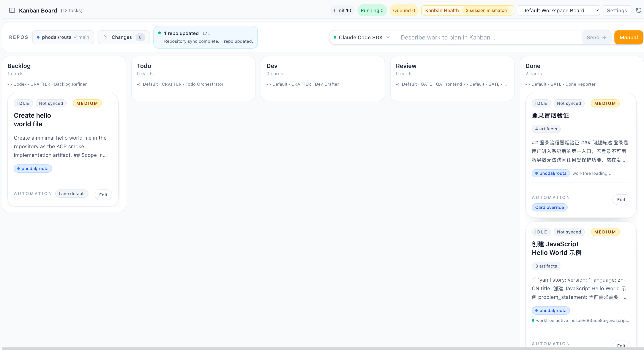Click phodal/routa tag on JavaScript Hello World card
This screenshot has height=350, width=644.
(551, 311)
